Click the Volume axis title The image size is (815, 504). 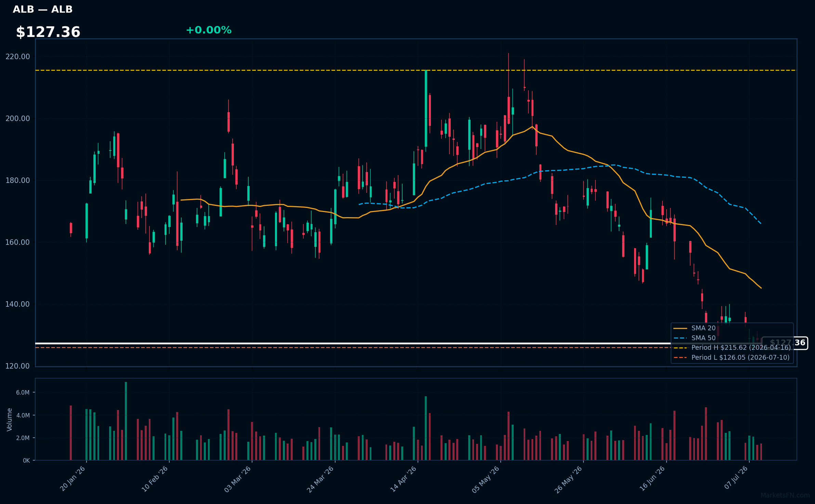coord(10,420)
